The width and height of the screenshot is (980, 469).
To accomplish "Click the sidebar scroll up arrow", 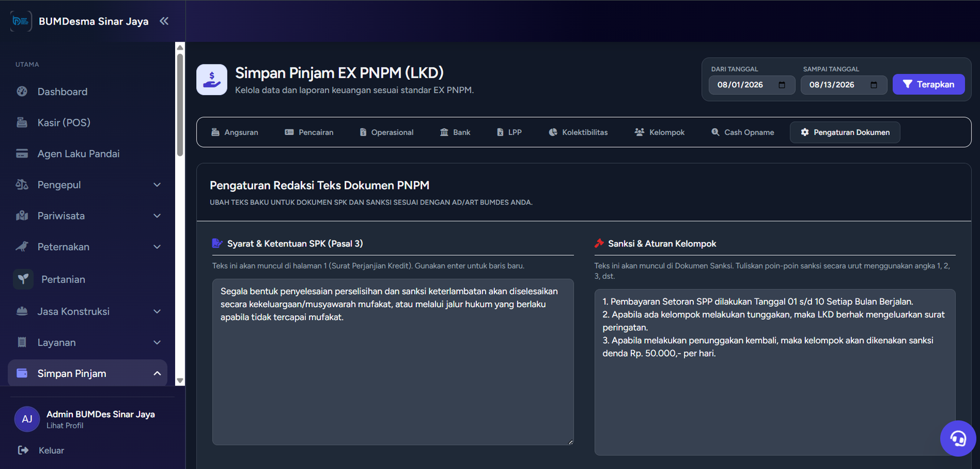I will click(180, 47).
